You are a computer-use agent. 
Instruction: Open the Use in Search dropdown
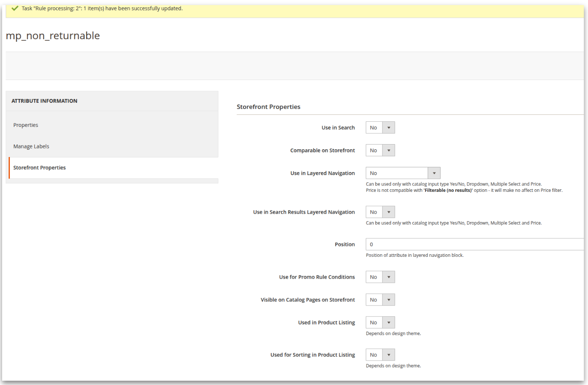pyautogui.click(x=380, y=127)
